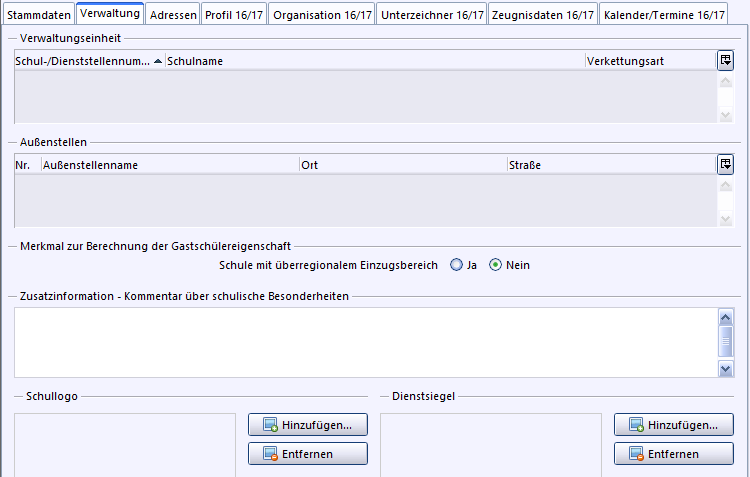Select the Verwaltung tab
Screen dimensions: 750x477
pyautogui.click(x=110, y=13)
